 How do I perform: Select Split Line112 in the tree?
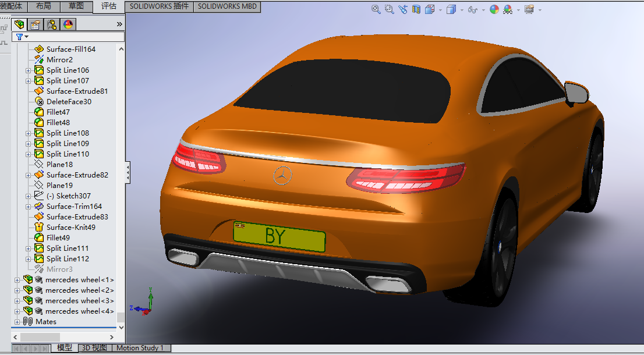[x=68, y=258]
